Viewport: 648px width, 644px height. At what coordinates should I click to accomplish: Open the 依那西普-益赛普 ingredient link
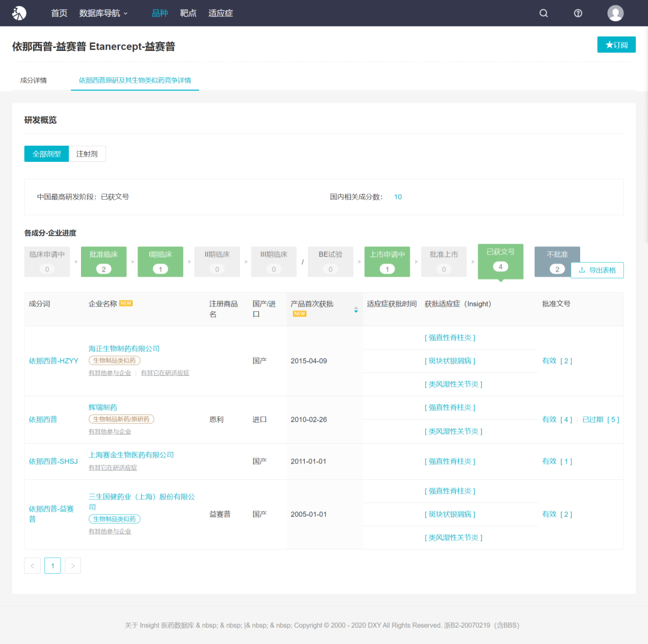coord(51,514)
